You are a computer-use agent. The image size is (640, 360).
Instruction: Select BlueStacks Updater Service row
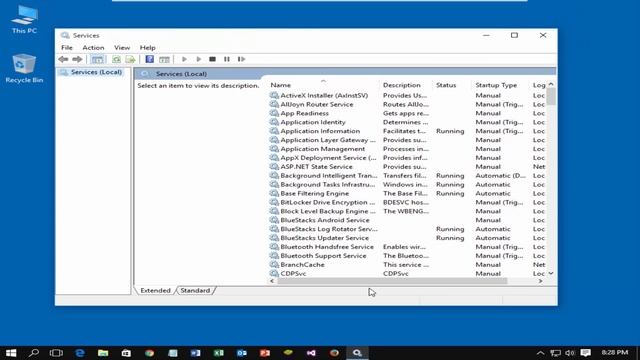(x=324, y=238)
